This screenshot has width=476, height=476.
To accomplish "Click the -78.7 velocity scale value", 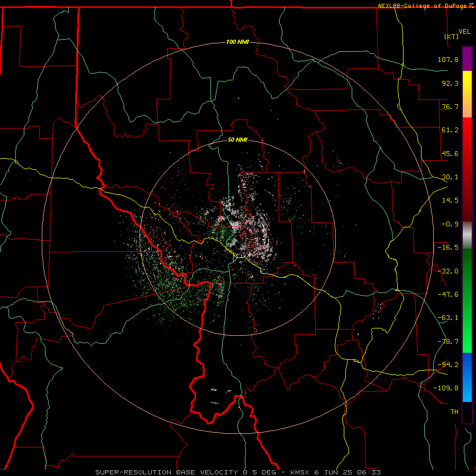I will pyautogui.click(x=448, y=342).
